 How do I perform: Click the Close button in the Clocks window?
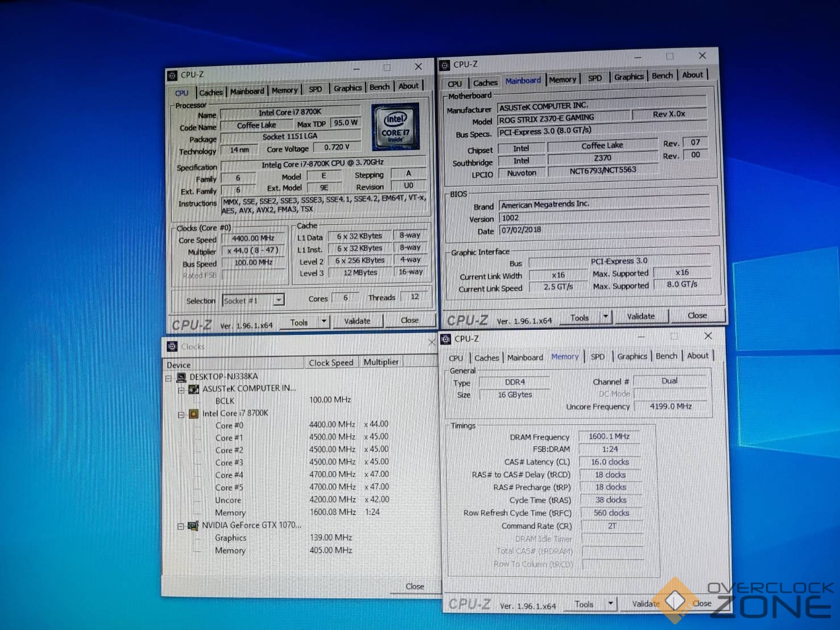click(x=415, y=586)
